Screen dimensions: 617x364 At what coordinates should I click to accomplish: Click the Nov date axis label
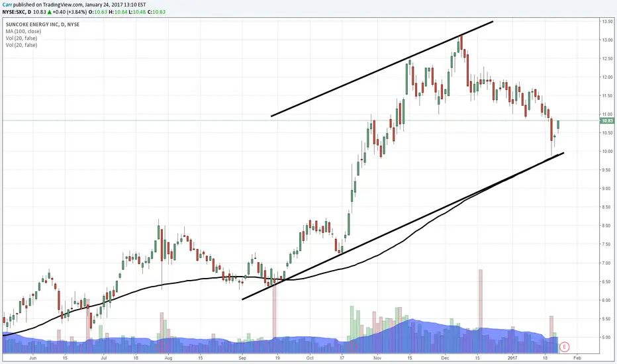pyautogui.click(x=377, y=358)
